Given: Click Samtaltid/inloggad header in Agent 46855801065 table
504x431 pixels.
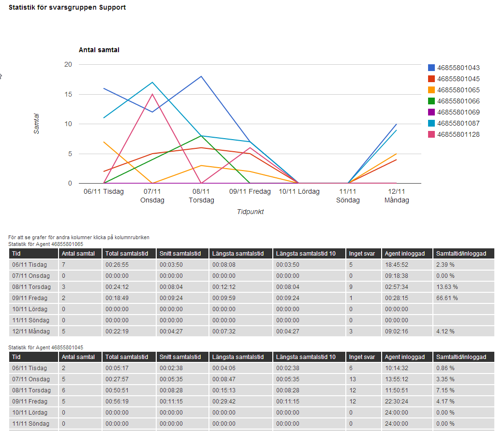Looking at the screenshot, I should coord(464,253).
